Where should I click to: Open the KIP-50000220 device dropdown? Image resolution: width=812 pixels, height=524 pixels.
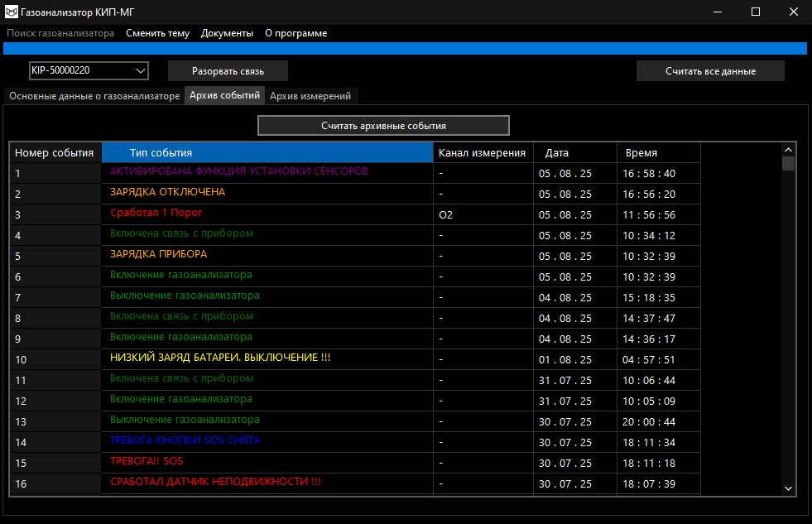pyautogui.click(x=88, y=70)
